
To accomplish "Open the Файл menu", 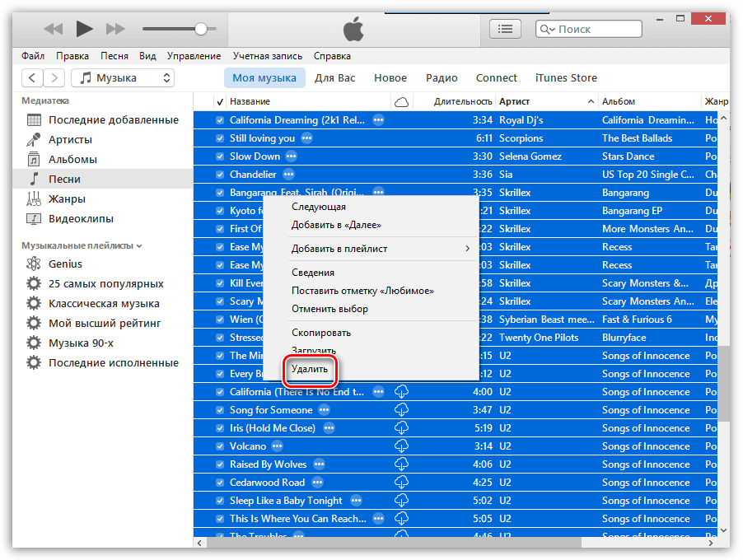I will click(x=33, y=56).
